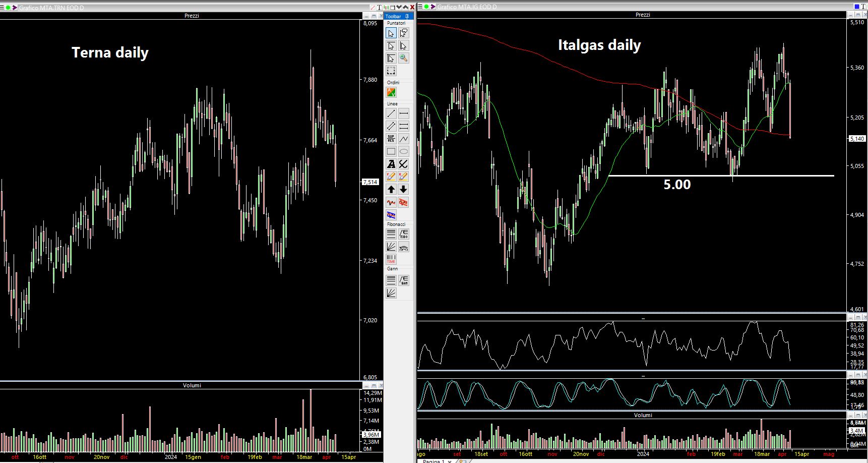Choose the SUP/RES support-resistance tool
868x463 pixels.
pyautogui.click(x=391, y=139)
